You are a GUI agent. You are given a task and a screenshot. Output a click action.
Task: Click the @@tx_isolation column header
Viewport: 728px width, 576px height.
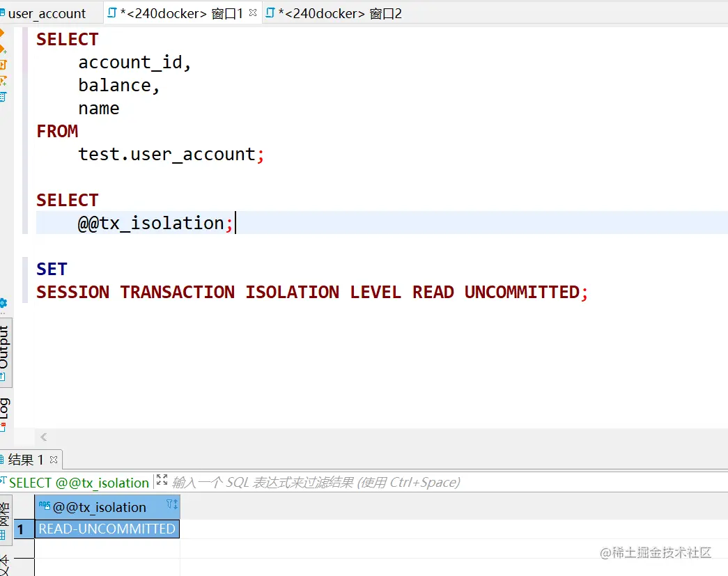pyautogui.click(x=107, y=507)
